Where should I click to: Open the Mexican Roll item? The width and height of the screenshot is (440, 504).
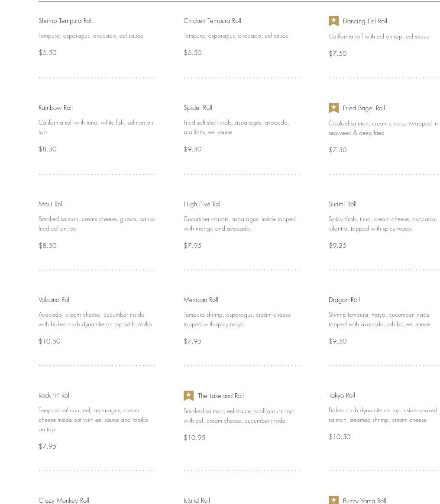pos(201,300)
